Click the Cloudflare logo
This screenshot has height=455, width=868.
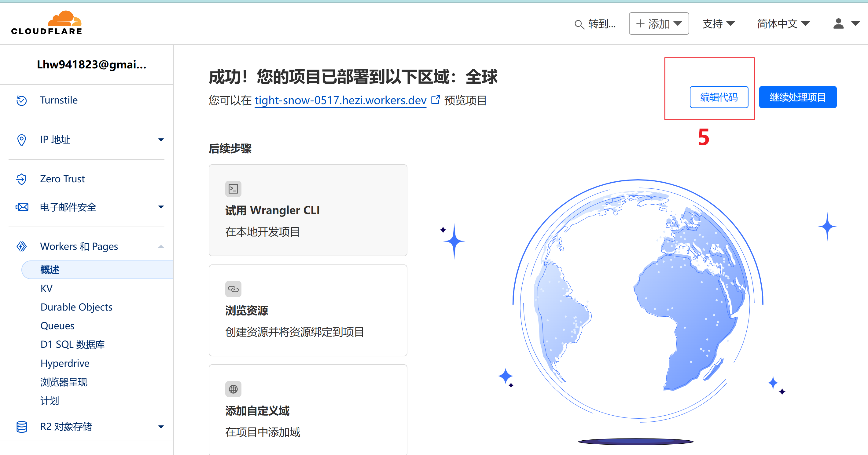[x=46, y=23]
